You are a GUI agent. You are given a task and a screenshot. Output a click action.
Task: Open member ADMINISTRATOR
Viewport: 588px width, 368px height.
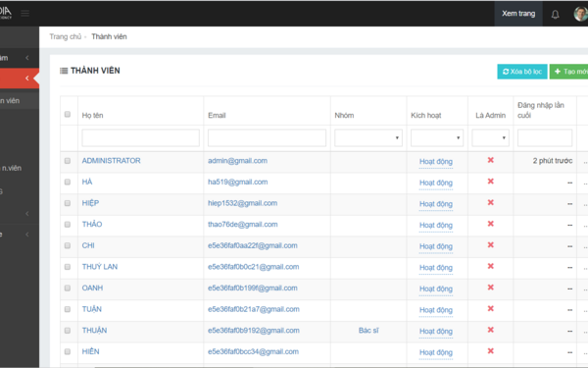tap(112, 161)
